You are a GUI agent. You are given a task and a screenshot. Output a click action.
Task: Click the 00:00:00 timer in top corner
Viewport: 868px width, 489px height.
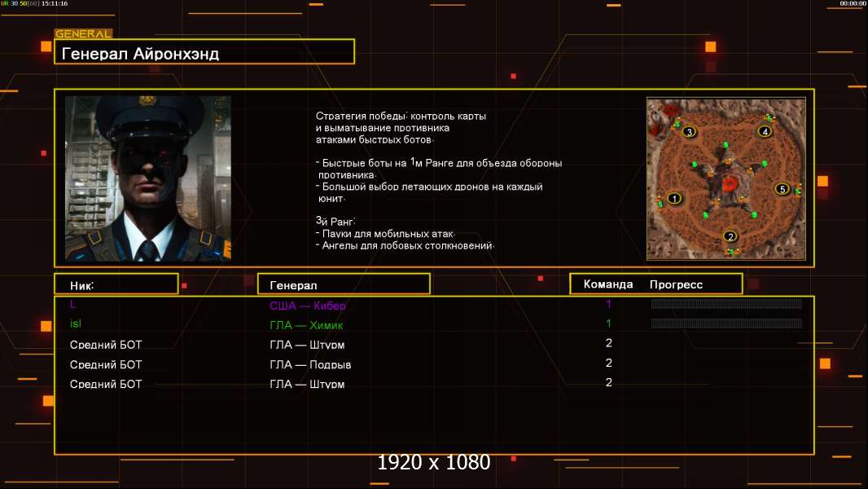tap(853, 3)
